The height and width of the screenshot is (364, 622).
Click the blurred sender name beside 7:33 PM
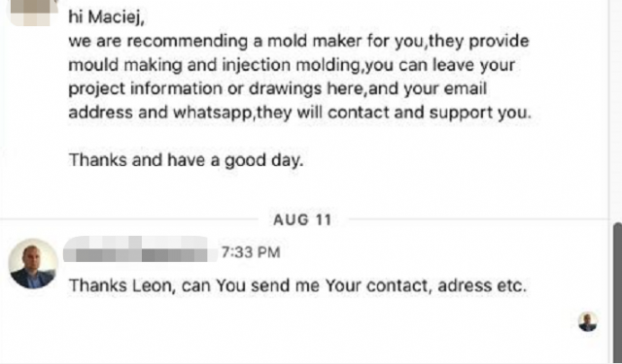coord(140,249)
